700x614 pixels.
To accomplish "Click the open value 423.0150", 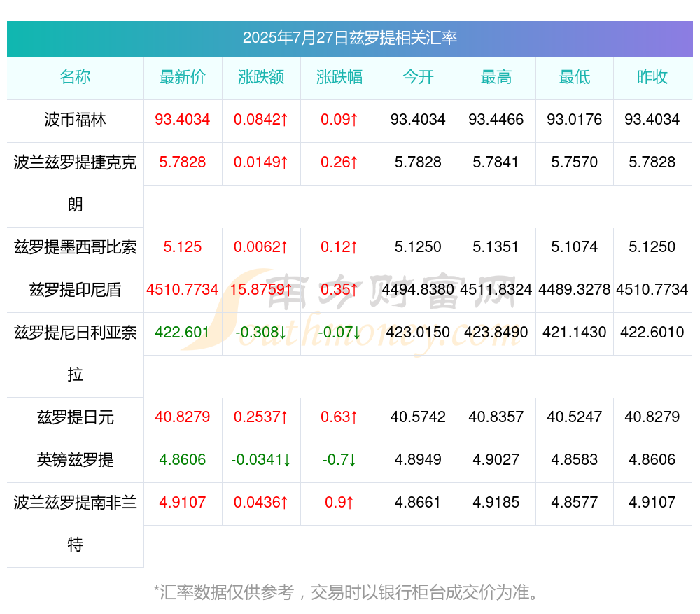I will (418, 333).
